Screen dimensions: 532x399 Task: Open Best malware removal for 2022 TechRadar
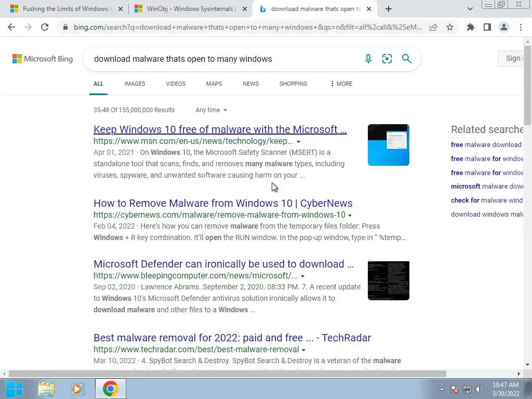[232, 338]
